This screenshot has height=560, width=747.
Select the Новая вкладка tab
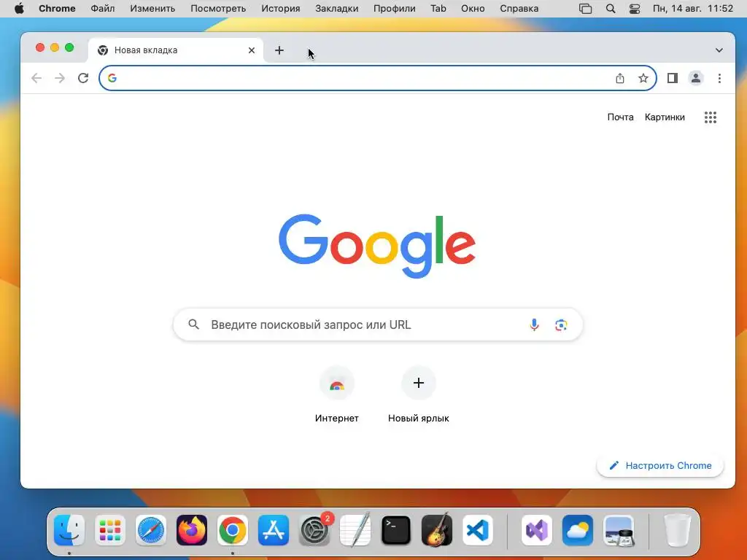(x=175, y=50)
